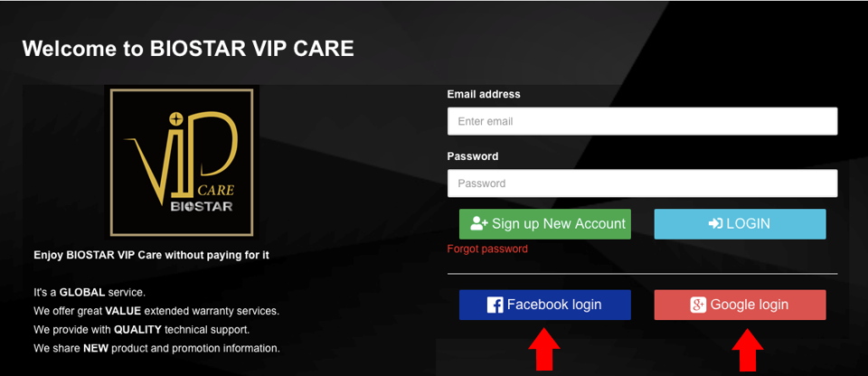Click the 'It's a GLOBAL service' line
868x376 pixels.
90,292
